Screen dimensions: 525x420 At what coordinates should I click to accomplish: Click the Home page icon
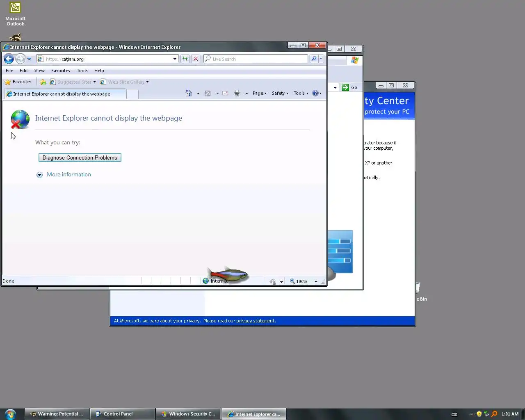[x=189, y=93]
